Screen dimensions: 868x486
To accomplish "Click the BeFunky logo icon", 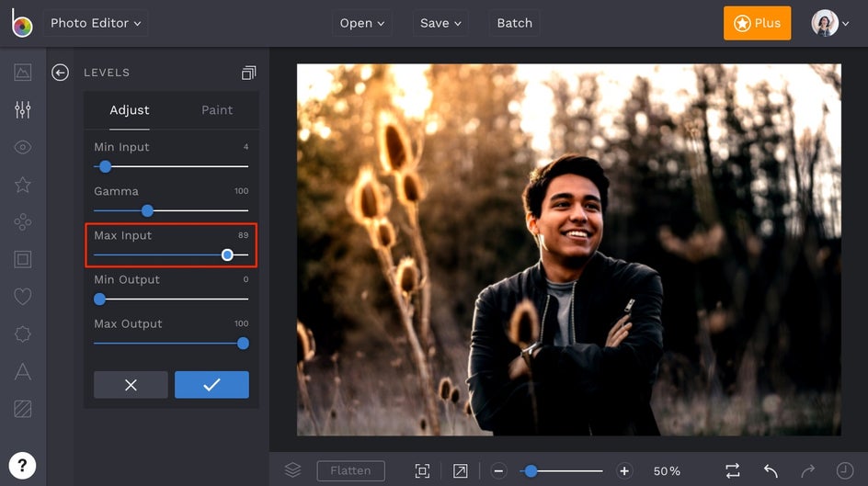I will point(21,24).
